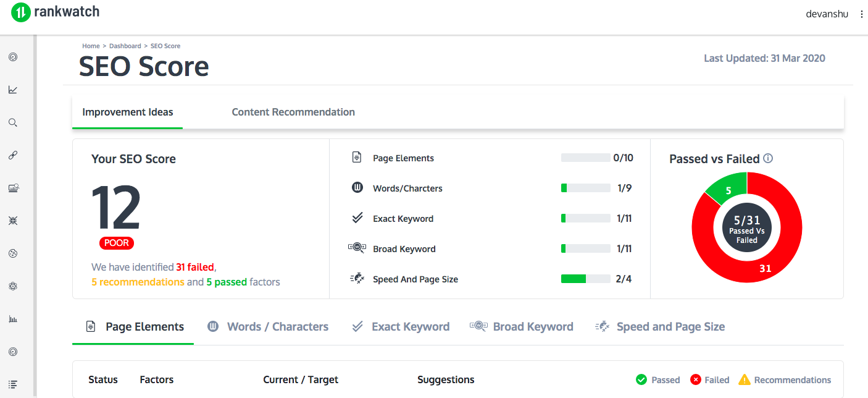Open the link chain icon in sidebar

pyautogui.click(x=12, y=155)
